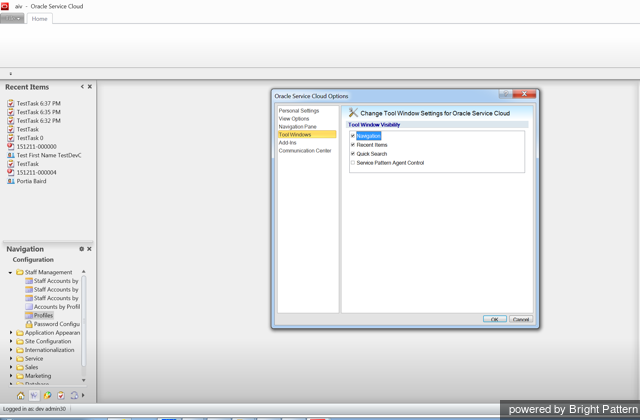Select the Configuration navigation icon
640x420 pixels.
tap(34, 395)
